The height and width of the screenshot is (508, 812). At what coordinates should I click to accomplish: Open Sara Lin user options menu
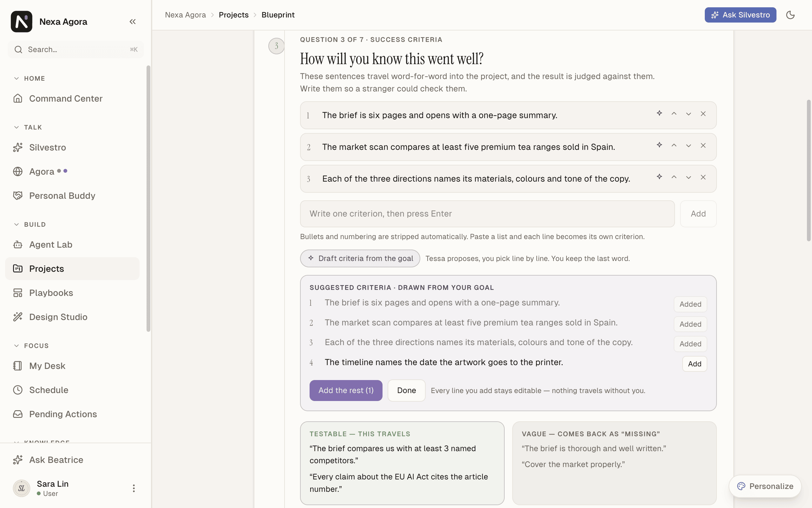[x=134, y=488]
